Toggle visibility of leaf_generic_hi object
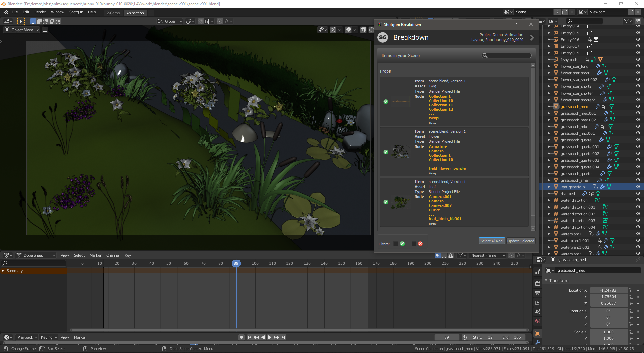Screen dimensions: 644x353 coord(638,187)
